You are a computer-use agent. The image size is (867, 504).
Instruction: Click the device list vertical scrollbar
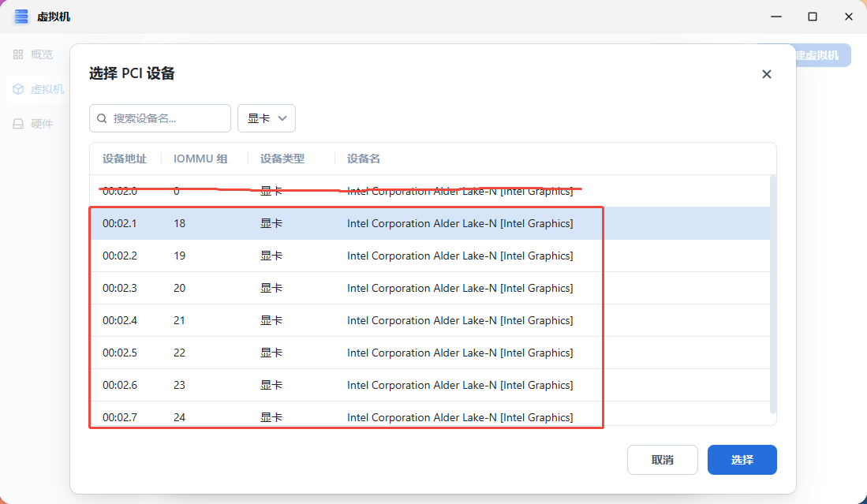(773, 294)
